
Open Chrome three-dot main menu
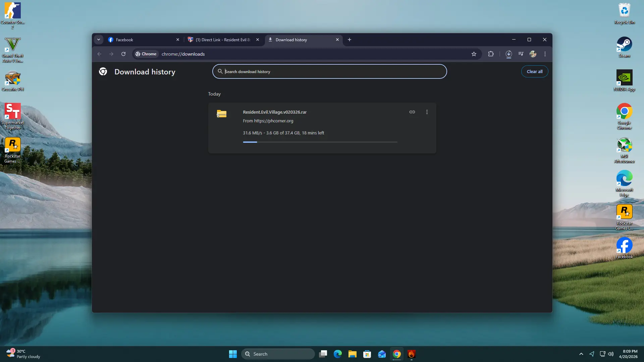point(545,54)
